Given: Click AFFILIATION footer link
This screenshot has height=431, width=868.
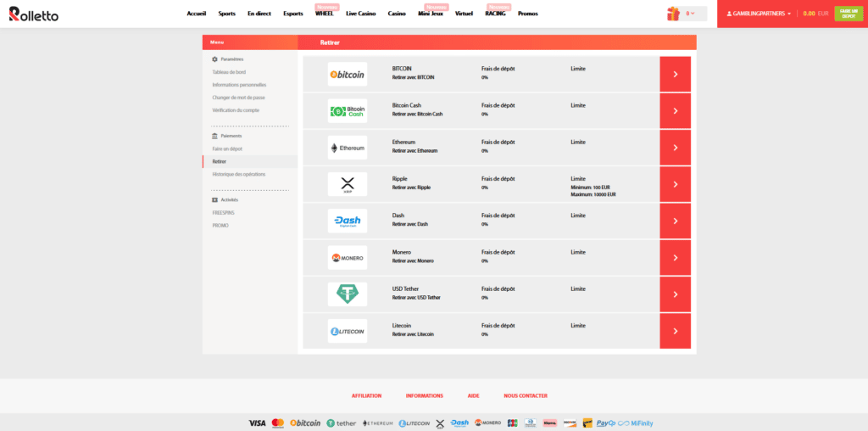Looking at the screenshot, I should point(366,396).
